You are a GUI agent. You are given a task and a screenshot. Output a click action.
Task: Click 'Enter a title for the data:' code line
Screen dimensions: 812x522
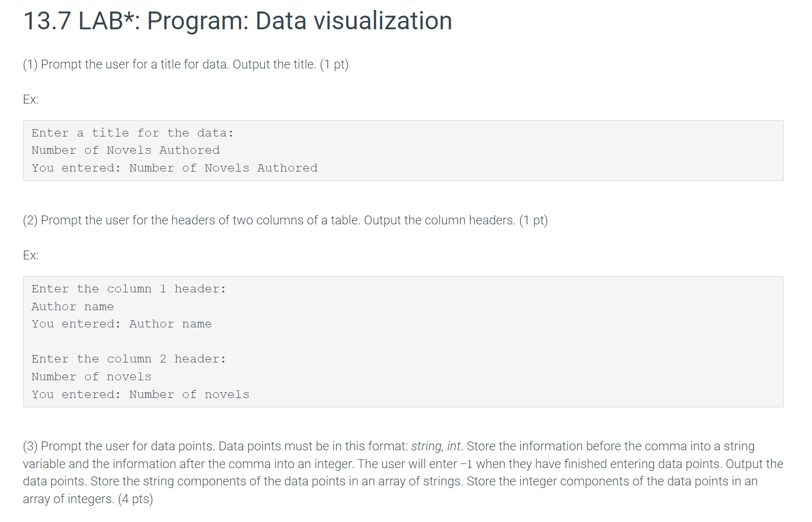[132, 133]
